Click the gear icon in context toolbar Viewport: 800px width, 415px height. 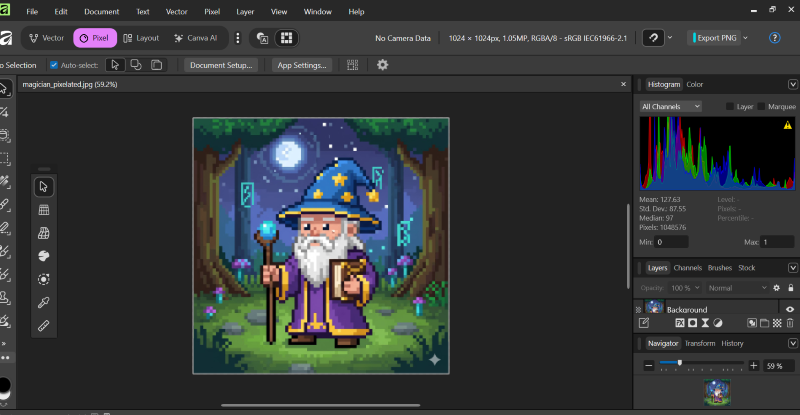382,65
